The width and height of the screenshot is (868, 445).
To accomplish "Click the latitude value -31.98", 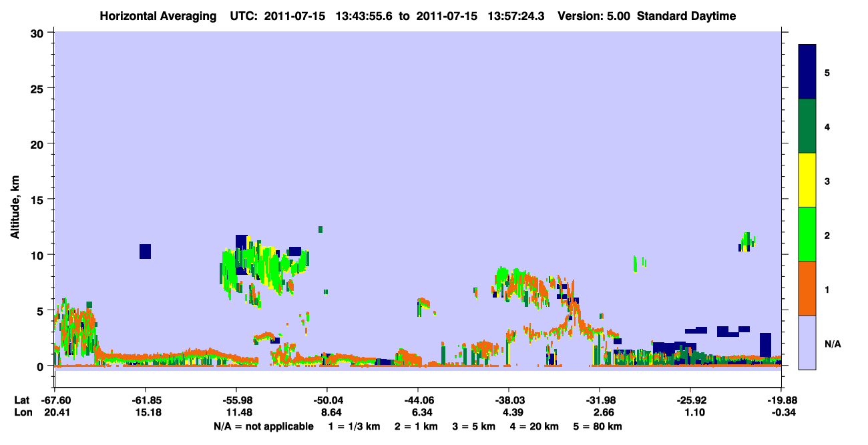I will click(x=600, y=400).
